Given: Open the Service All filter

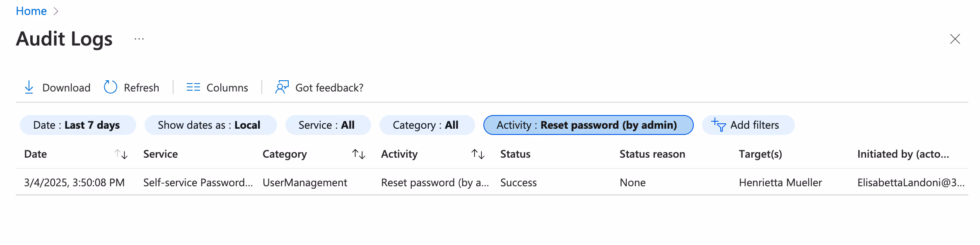Looking at the screenshot, I should click(328, 125).
